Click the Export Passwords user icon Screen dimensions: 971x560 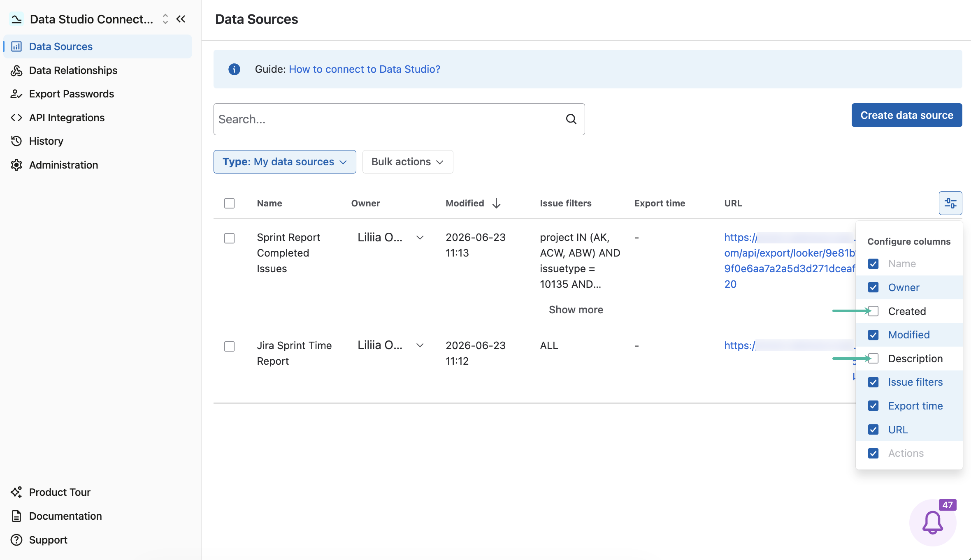point(16,94)
